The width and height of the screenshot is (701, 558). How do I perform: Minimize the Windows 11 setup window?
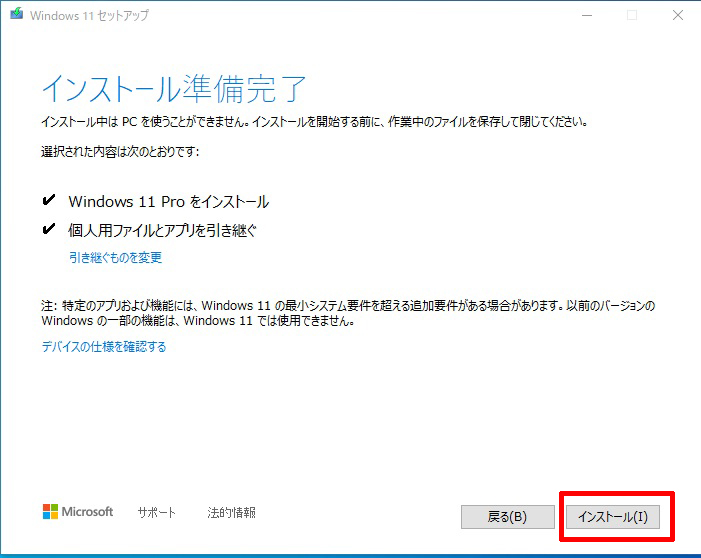point(587,15)
